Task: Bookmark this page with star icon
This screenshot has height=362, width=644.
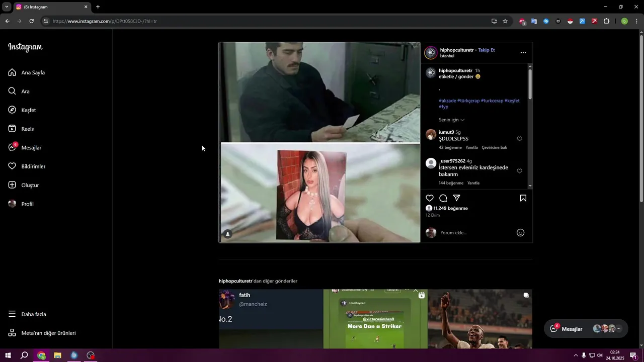Action: pyautogui.click(x=505, y=21)
